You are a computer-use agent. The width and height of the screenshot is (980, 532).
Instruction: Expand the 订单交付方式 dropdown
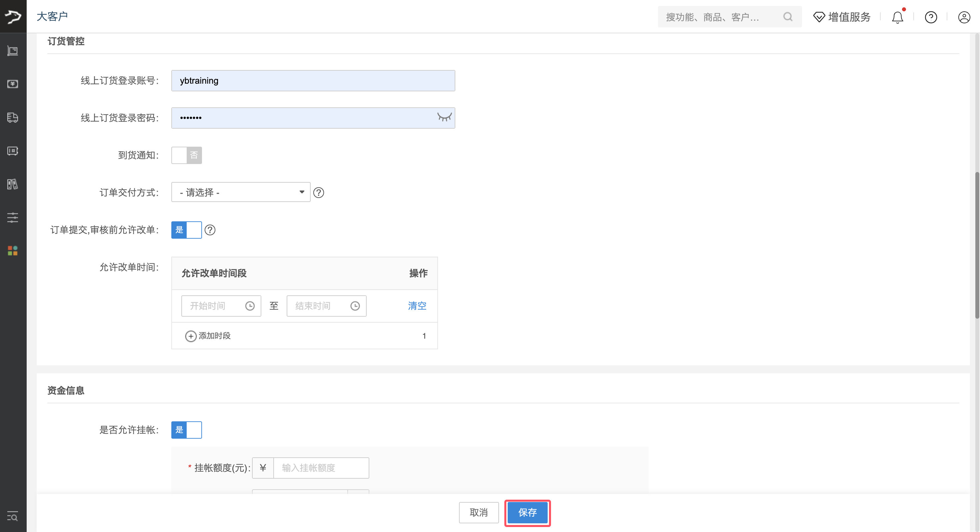pyautogui.click(x=240, y=192)
